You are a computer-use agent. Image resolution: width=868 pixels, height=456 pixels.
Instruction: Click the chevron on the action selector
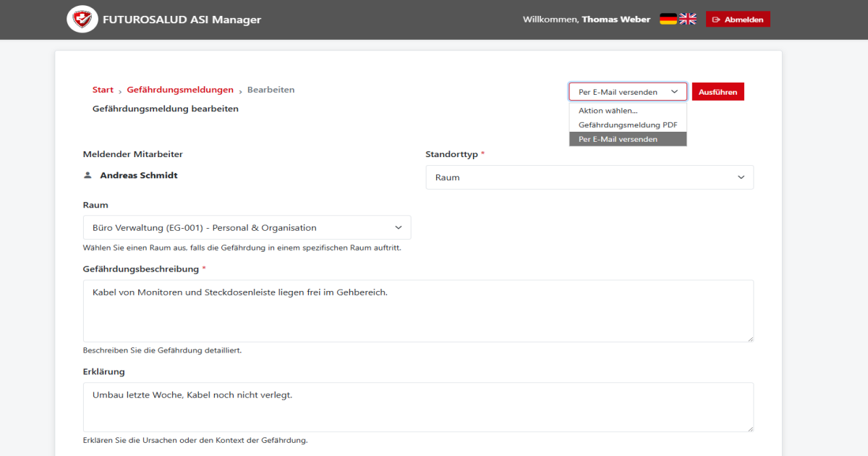pyautogui.click(x=676, y=91)
